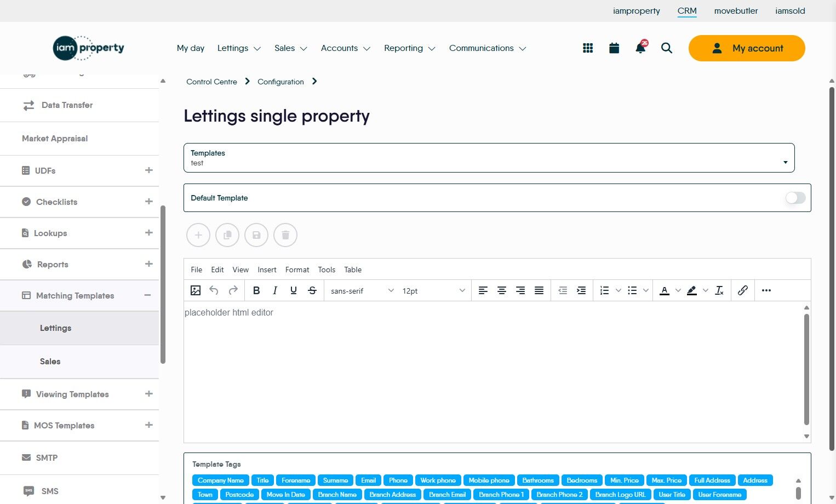Click the save template button
This screenshot has width=836, height=504.
pyautogui.click(x=256, y=235)
